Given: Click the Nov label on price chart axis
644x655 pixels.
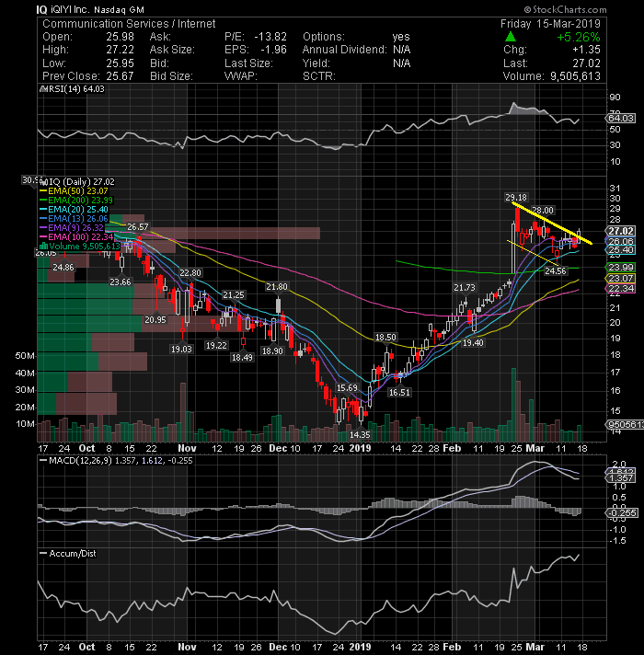Looking at the screenshot, I should coord(187,448).
